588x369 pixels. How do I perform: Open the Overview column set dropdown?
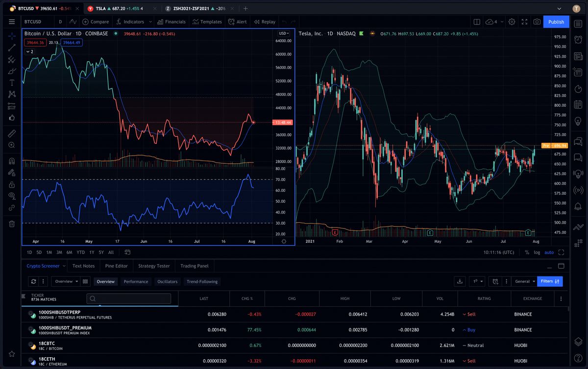coord(65,281)
